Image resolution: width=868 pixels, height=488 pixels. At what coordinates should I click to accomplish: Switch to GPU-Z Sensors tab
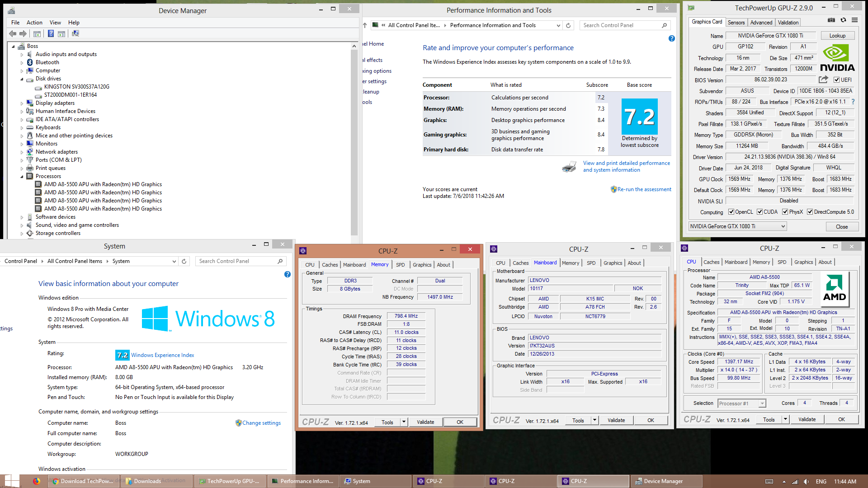point(736,23)
